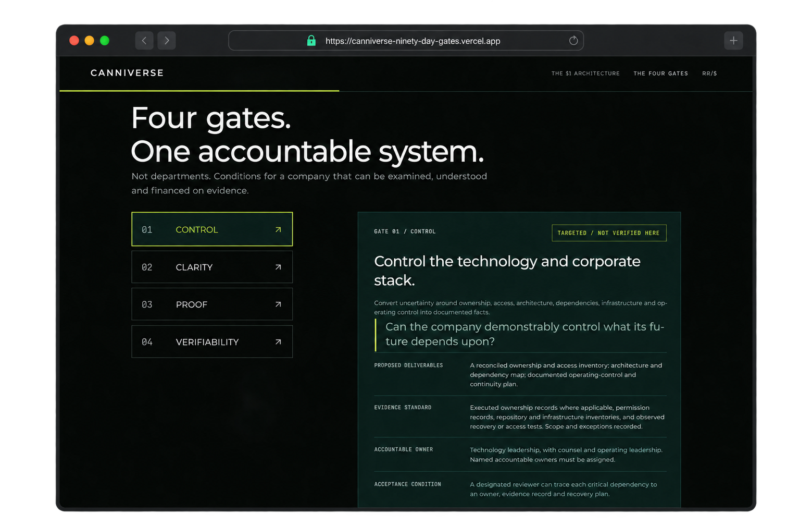Click the green padlock security icon
The width and height of the screenshot is (812, 526).
311,41
